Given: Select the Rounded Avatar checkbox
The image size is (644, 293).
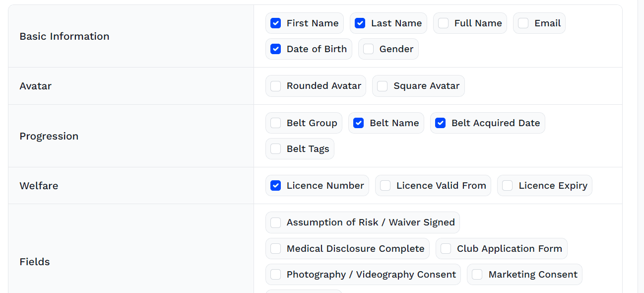Looking at the screenshot, I should click(x=276, y=86).
